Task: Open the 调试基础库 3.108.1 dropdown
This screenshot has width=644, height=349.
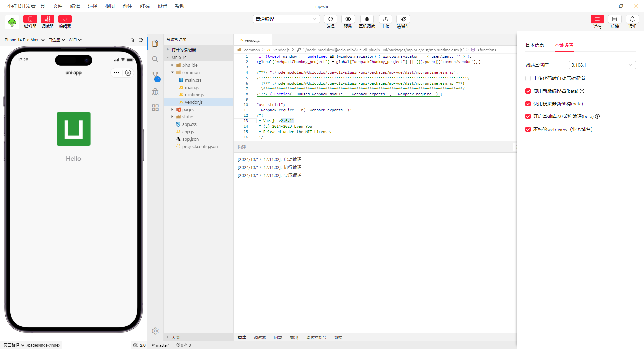Action: pyautogui.click(x=602, y=65)
